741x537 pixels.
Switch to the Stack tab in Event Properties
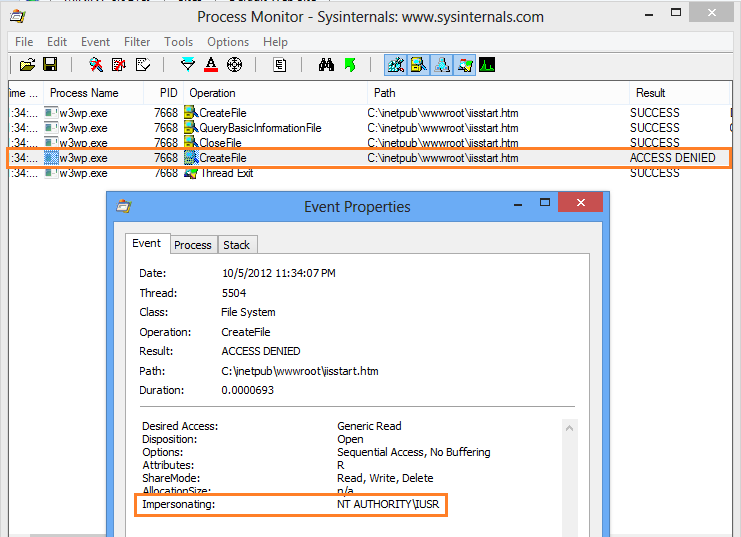point(236,245)
